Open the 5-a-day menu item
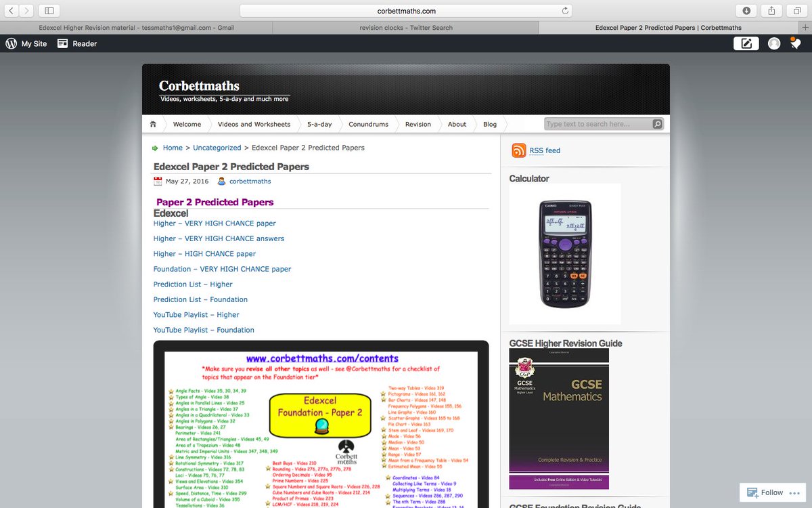 click(x=319, y=124)
